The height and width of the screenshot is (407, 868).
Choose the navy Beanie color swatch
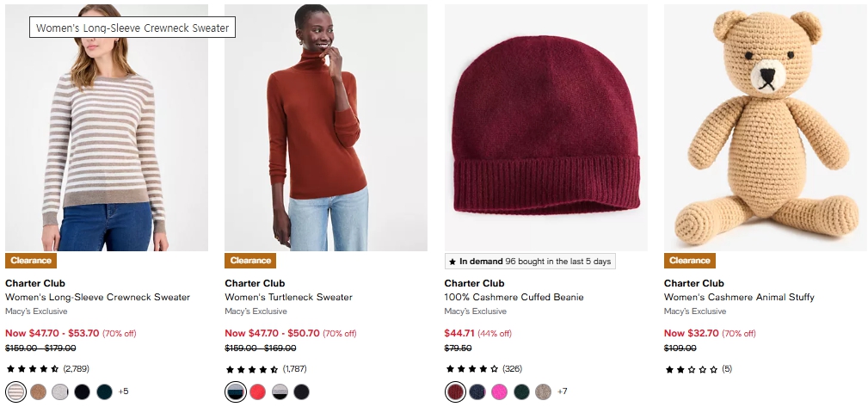point(477,392)
